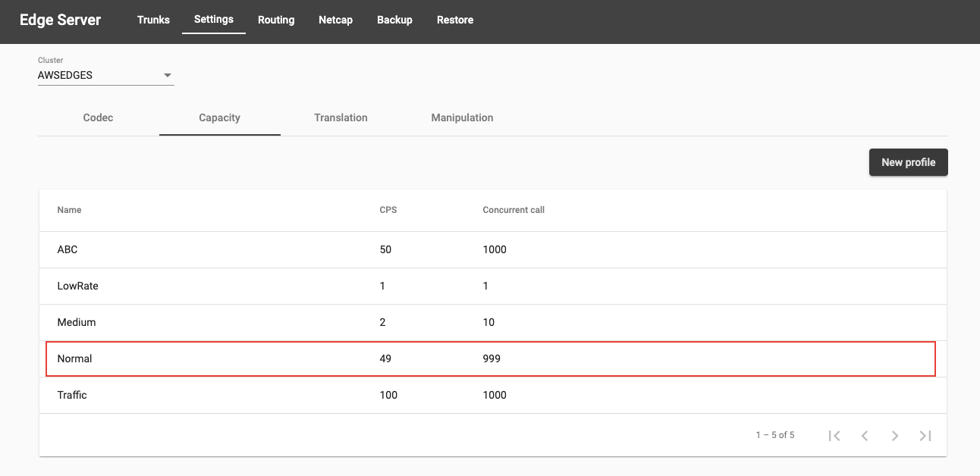Screen dimensions: 980x476
Task: Click the Edge Server title
Action: (x=60, y=20)
